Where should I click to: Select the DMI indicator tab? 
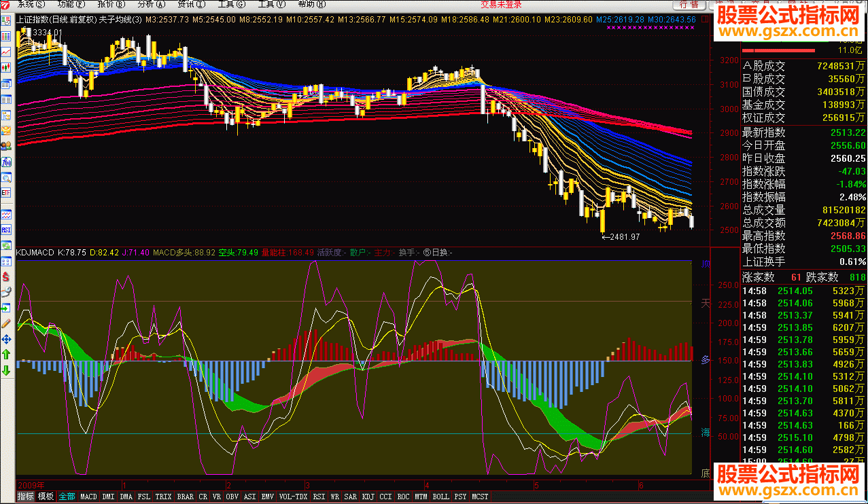[x=108, y=497]
